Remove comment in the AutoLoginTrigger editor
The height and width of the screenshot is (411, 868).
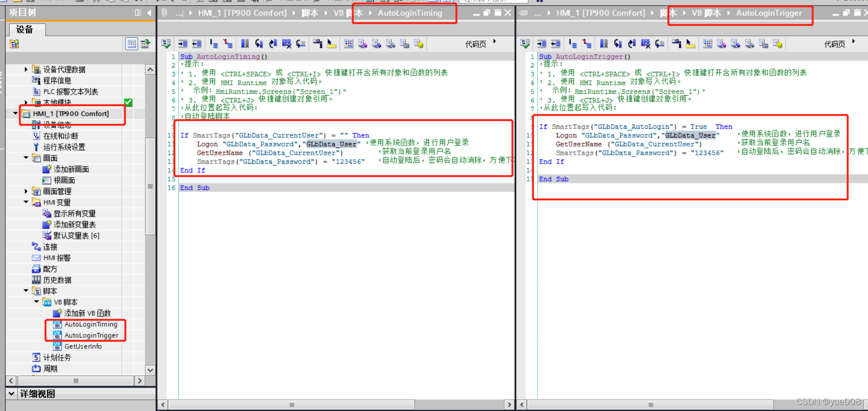click(587, 44)
